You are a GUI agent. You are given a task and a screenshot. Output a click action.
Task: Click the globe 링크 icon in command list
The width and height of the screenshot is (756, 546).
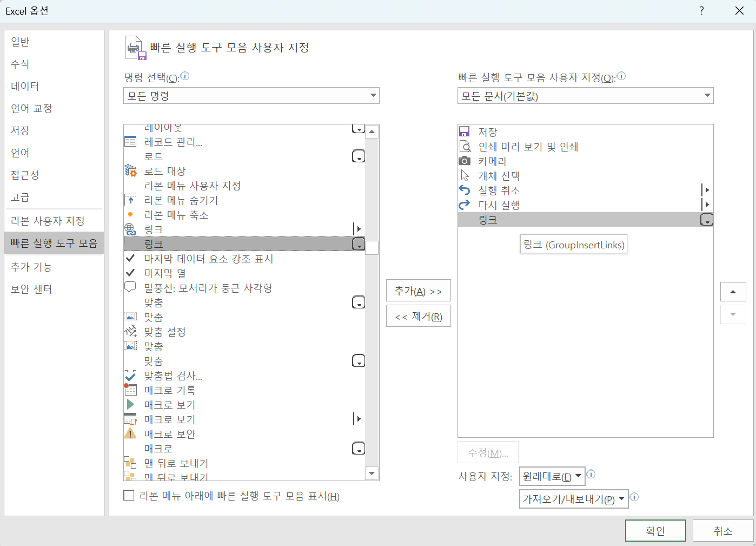click(130, 229)
